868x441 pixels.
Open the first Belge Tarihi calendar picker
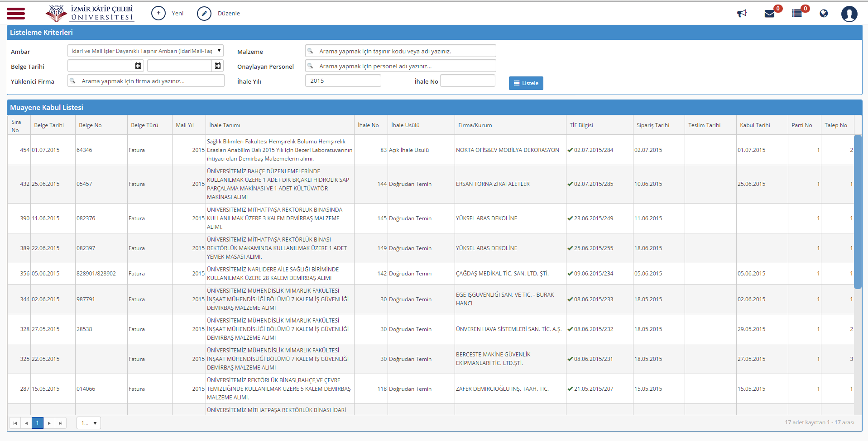pyautogui.click(x=138, y=66)
